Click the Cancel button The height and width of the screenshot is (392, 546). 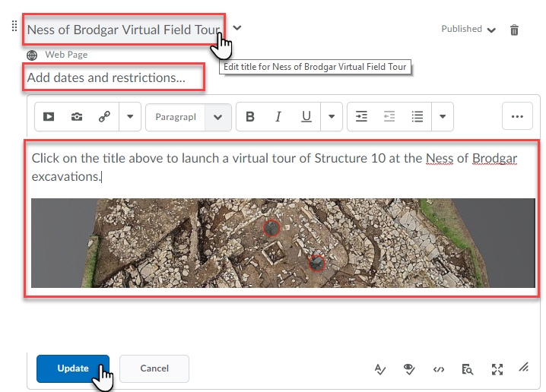(154, 368)
